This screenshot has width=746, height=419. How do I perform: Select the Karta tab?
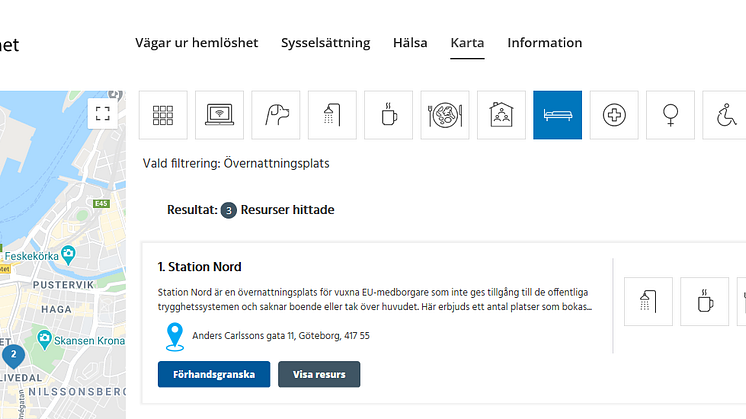point(467,43)
